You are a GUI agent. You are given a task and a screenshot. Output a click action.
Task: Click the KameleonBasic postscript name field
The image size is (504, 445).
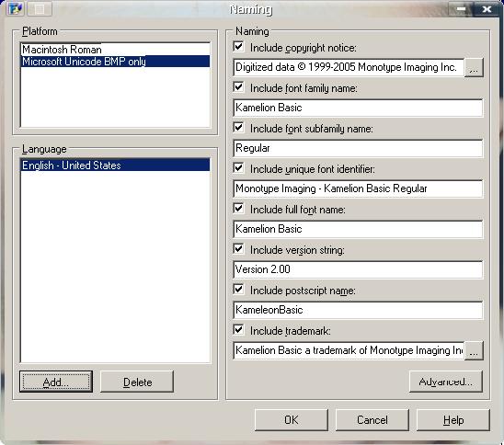tap(358, 311)
